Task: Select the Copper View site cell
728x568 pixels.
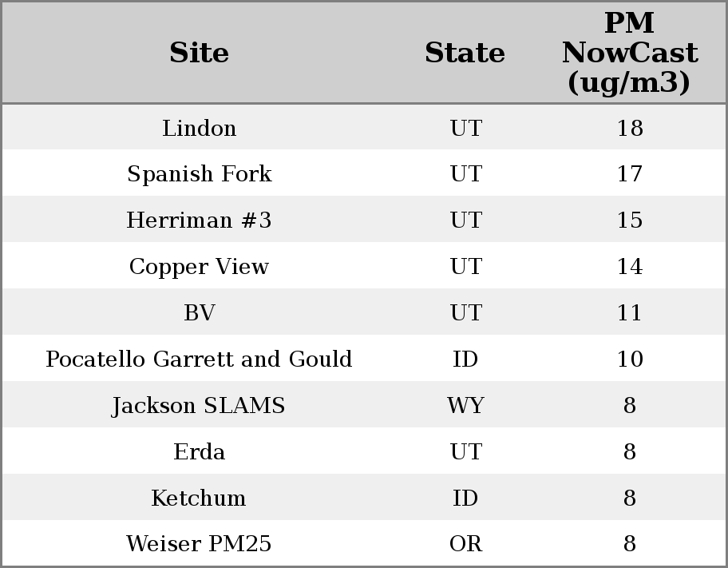Action: [x=199, y=267]
